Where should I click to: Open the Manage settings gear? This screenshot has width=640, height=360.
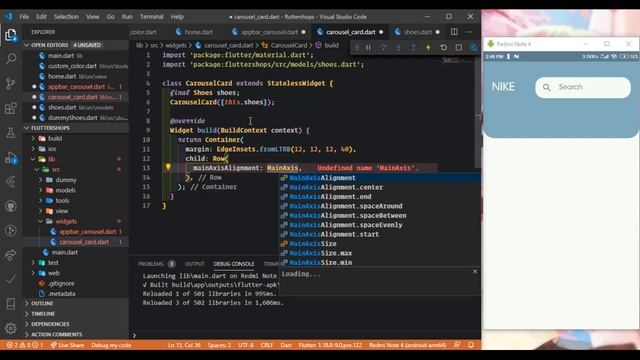pos(11,328)
